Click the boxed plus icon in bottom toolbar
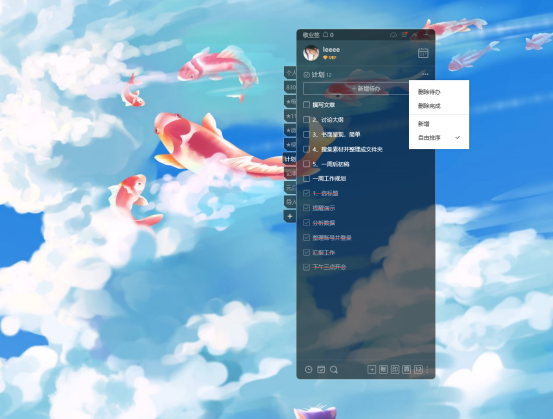This screenshot has height=419, width=553. click(x=371, y=369)
